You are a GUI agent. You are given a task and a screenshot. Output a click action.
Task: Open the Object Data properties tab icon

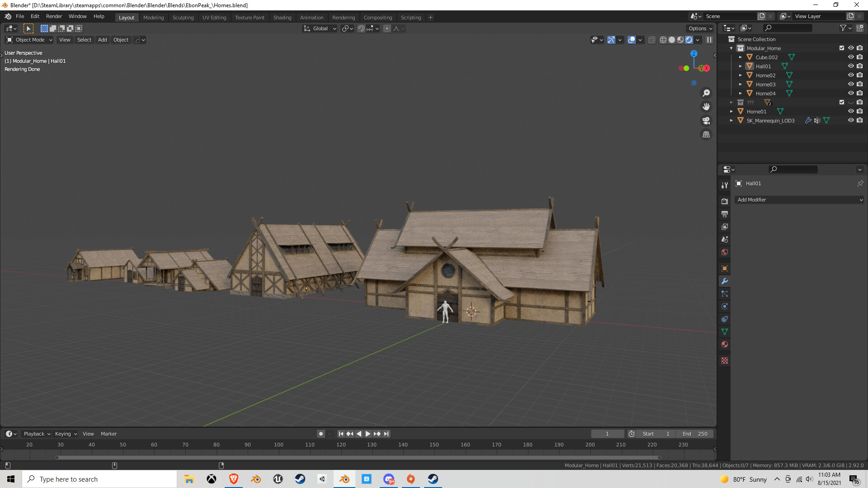pos(725,332)
